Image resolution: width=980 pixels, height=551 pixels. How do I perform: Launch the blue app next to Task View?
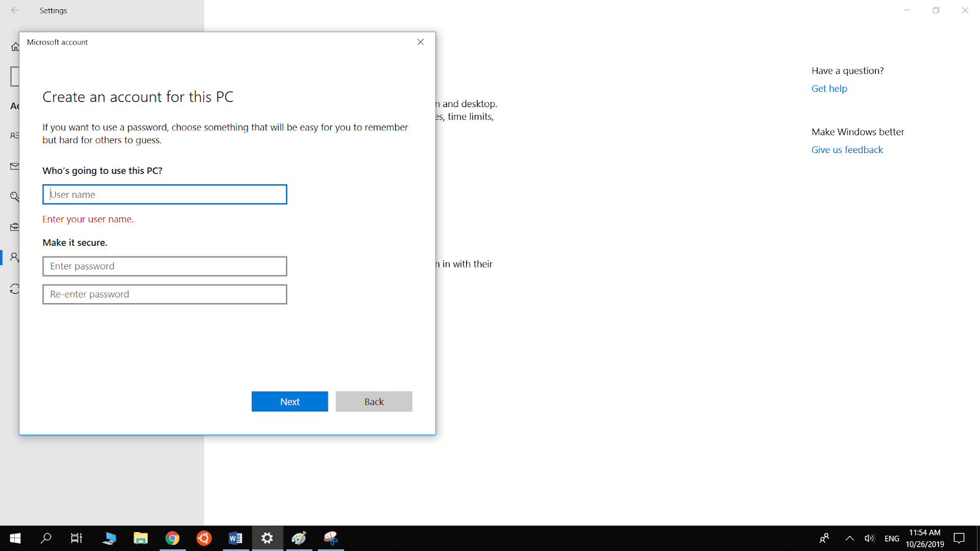pyautogui.click(x=110, y=538)
